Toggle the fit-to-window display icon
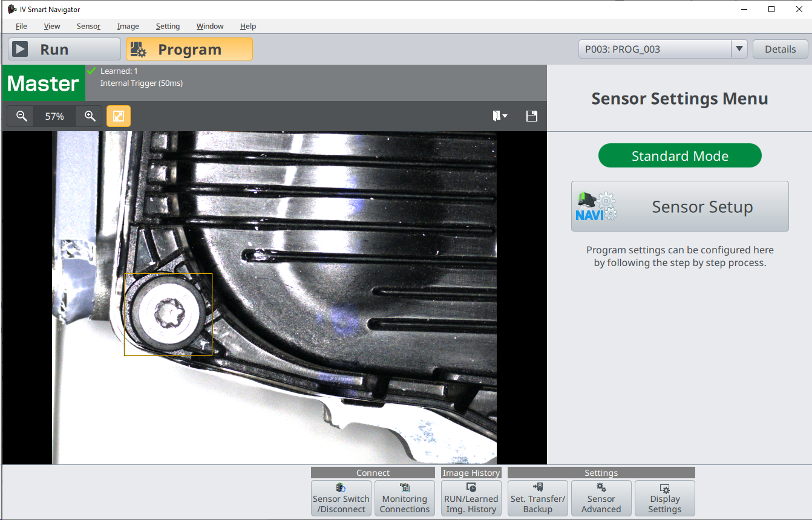 (x=119, y=116)
